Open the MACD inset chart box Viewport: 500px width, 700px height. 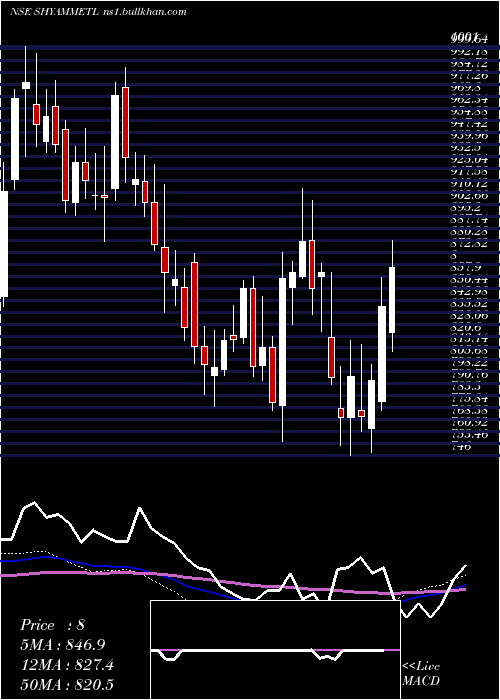(x=275, y=650)
